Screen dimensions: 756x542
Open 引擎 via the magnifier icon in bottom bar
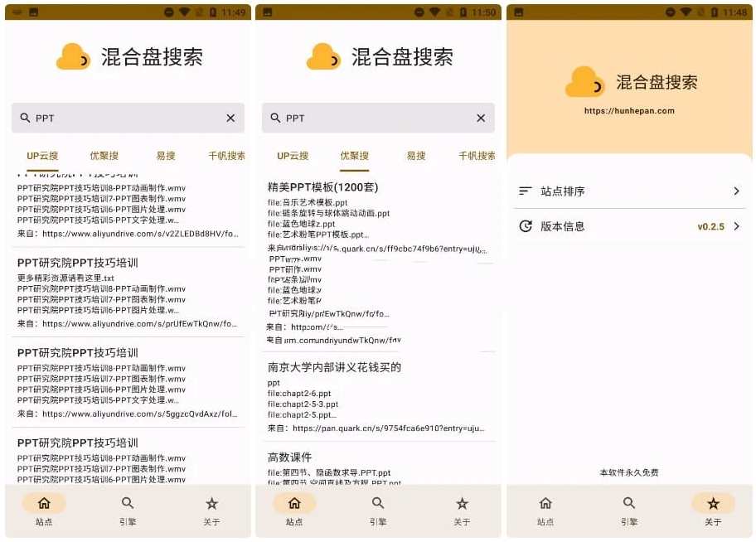[x=128, y=502]
